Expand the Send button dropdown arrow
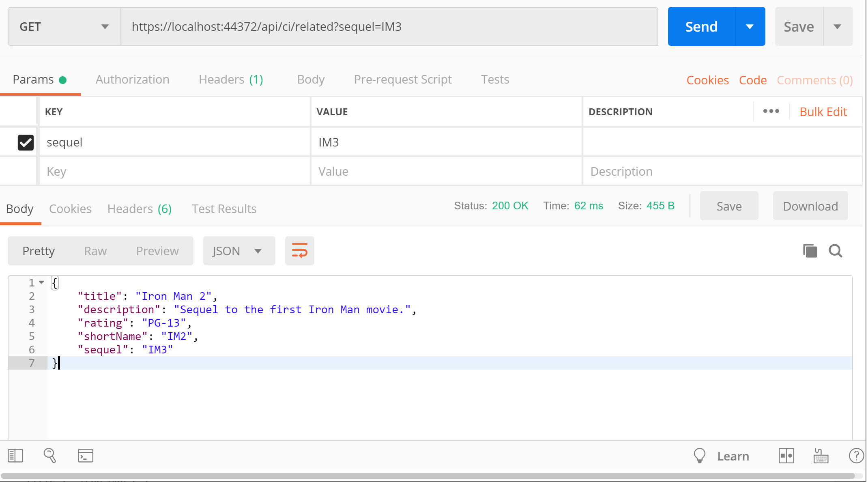Viewport: 868px width, 482px height. 750,27
